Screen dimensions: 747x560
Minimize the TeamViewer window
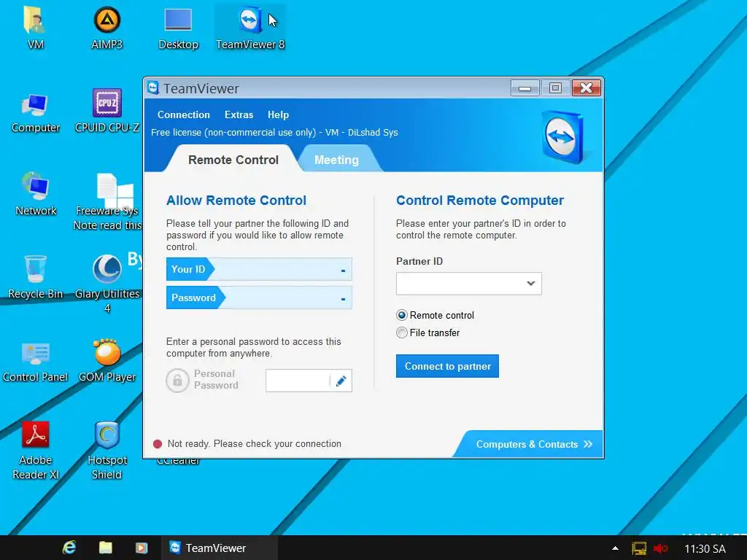pos(525,88)
